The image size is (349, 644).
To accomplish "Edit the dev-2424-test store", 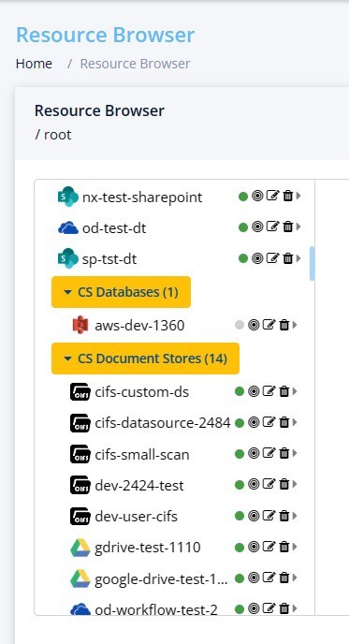I will (269, 484).
